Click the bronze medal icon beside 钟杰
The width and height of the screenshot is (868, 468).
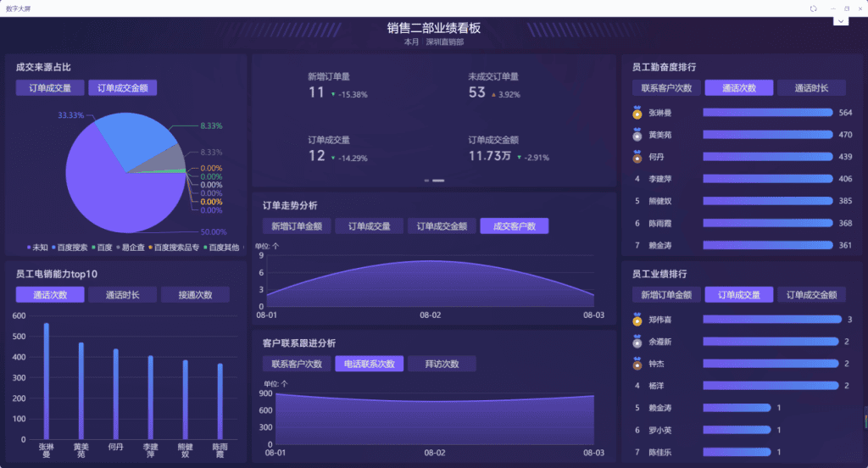pyautogui.click(x=637, y=364)
